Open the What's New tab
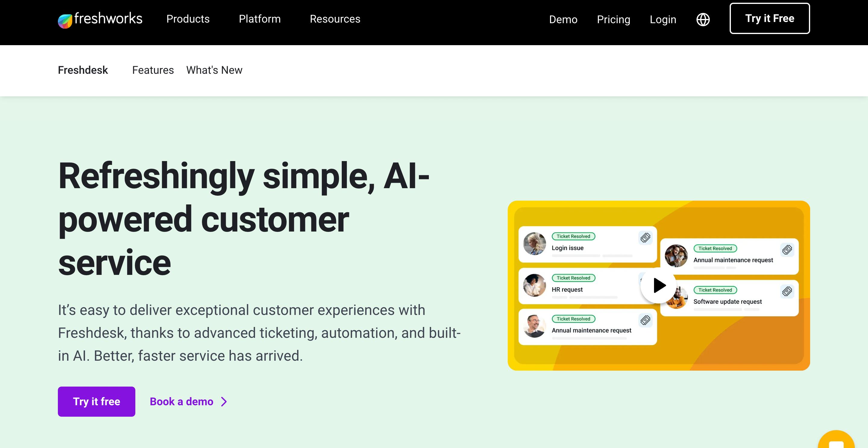This screenshot has width=868, height=448. (x=214, y=70)
